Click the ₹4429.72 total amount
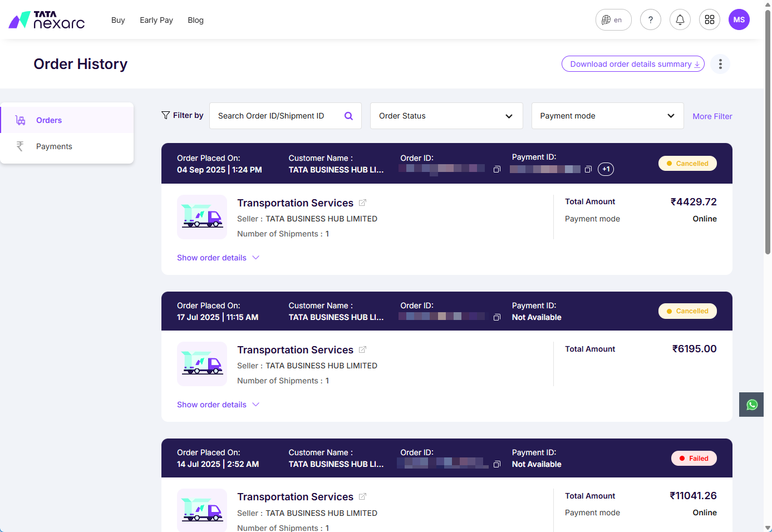The width and height of the screenshot is (772, 532). [x=694, y=202]
